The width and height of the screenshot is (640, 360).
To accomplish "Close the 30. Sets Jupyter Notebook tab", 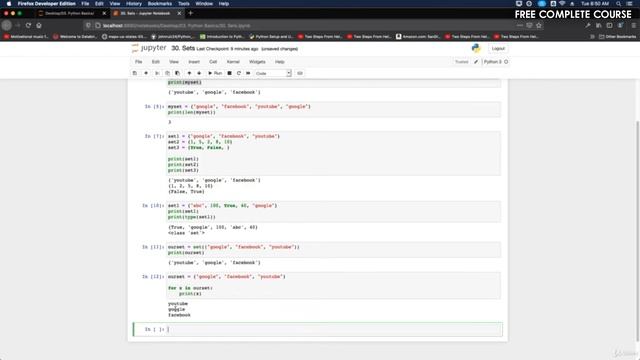I will tap(179, 13).
